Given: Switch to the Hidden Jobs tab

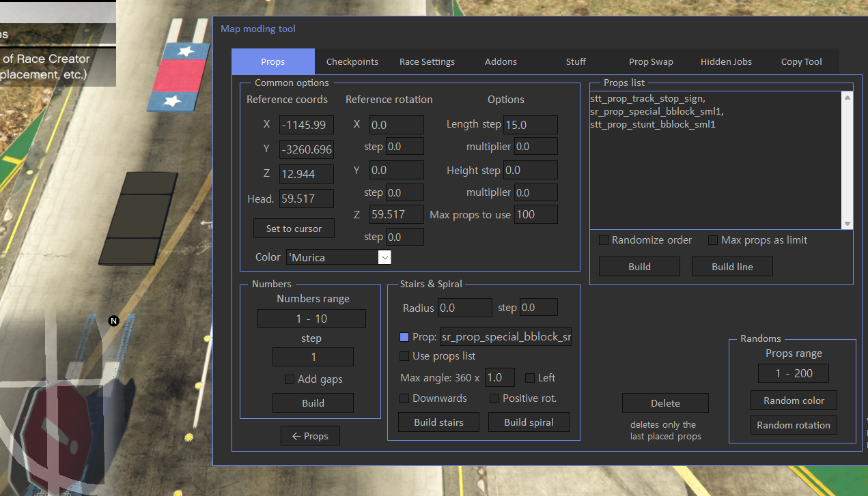Looking at the screenshot, I should [726, 61].
